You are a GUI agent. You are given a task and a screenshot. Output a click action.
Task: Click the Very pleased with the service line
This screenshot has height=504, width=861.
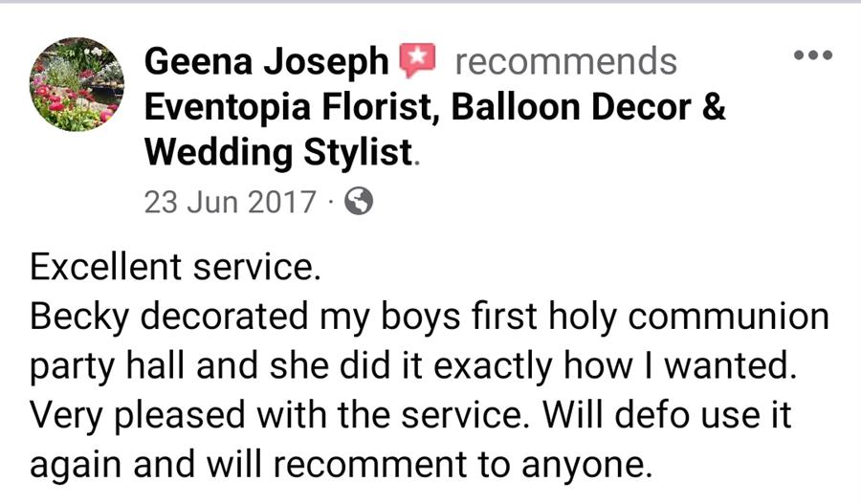pyautogui.click(x=410, y=415)
